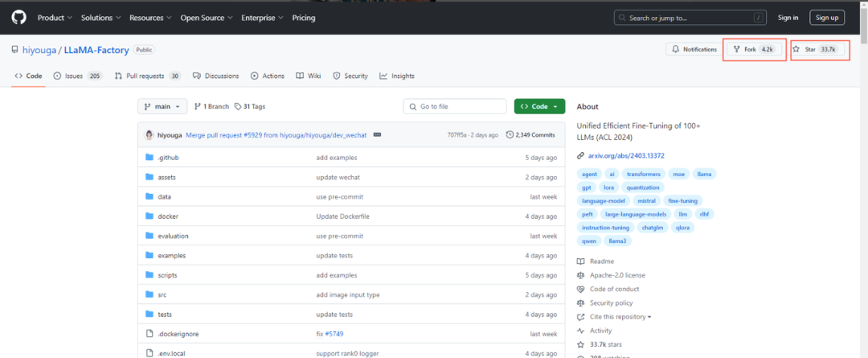Screen dimensions: 868x358
Task: Open the Readme link in About
Action: 595,261
